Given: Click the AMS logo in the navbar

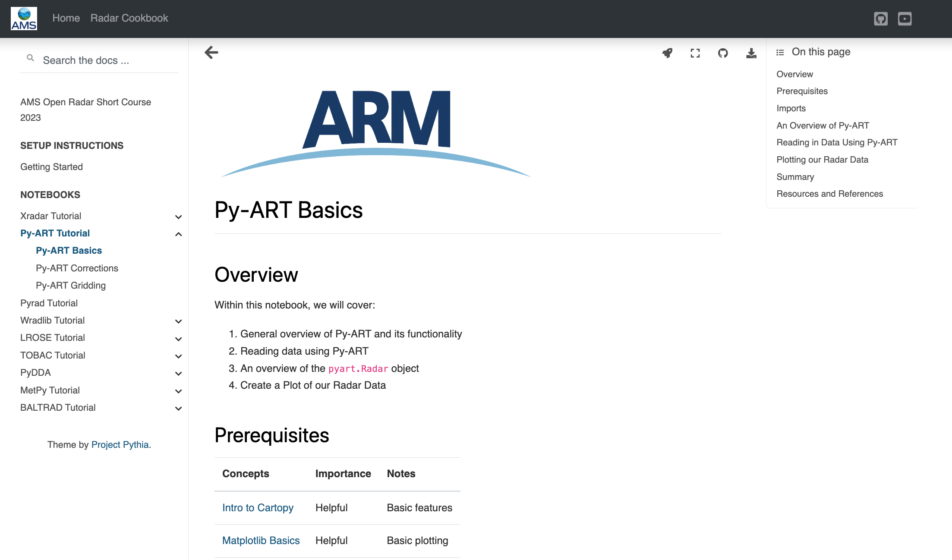Looking at the screenshot, I should (24, 19).
